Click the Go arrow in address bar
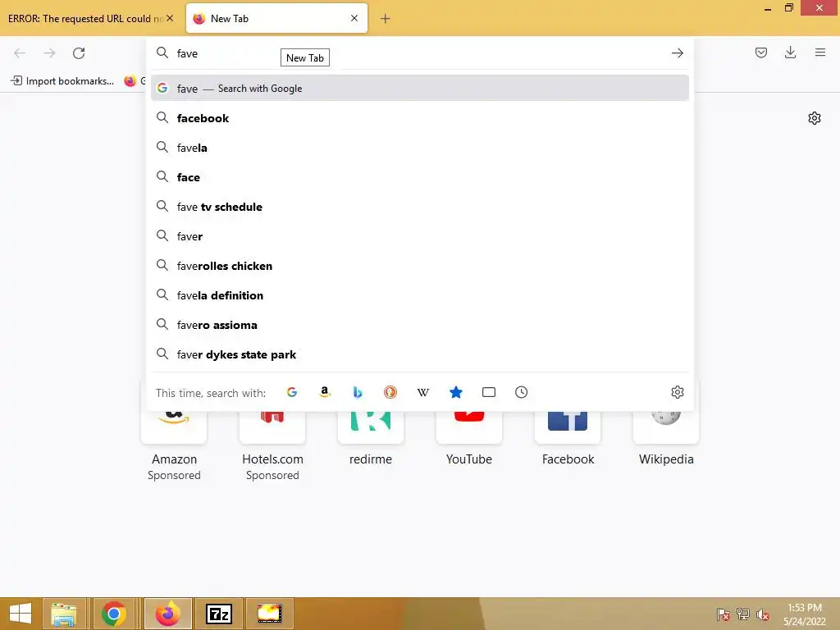Viewport: 840px width, 630px height. pyautogui.click(x=677, y=53)
